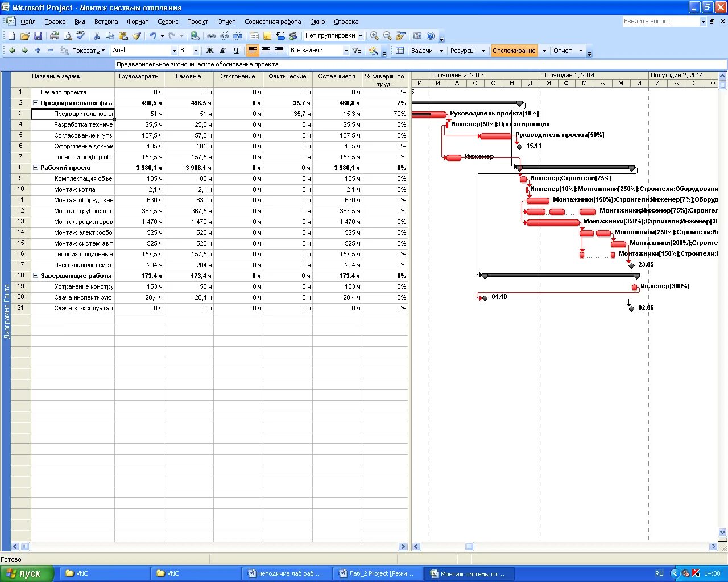Image resolution: width=728 pixels, height=582 pixels.
Task: Cut selection with scissors icon
Action: pos(97,36)
